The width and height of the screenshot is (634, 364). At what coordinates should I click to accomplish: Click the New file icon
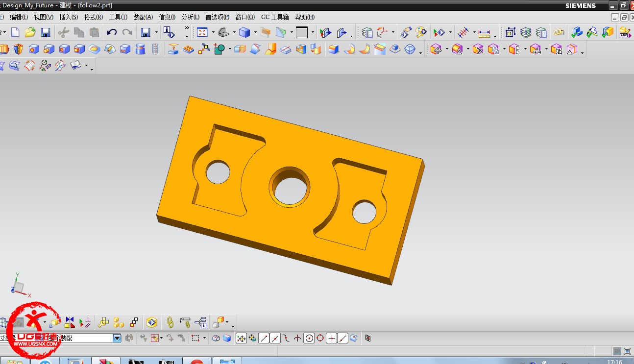(15, 33)
